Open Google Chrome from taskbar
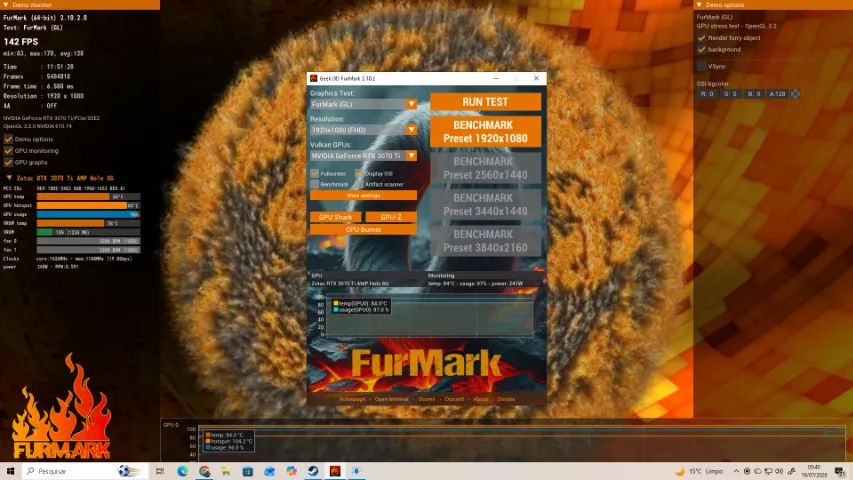 pos(205,471)
